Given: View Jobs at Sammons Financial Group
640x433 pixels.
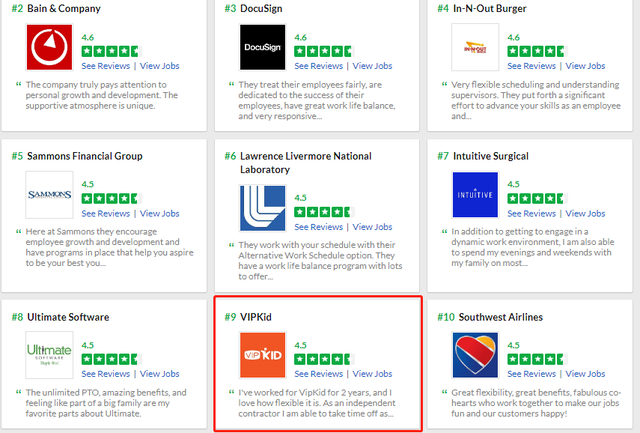Looking at the screenshot, I should tap(160, 213).
